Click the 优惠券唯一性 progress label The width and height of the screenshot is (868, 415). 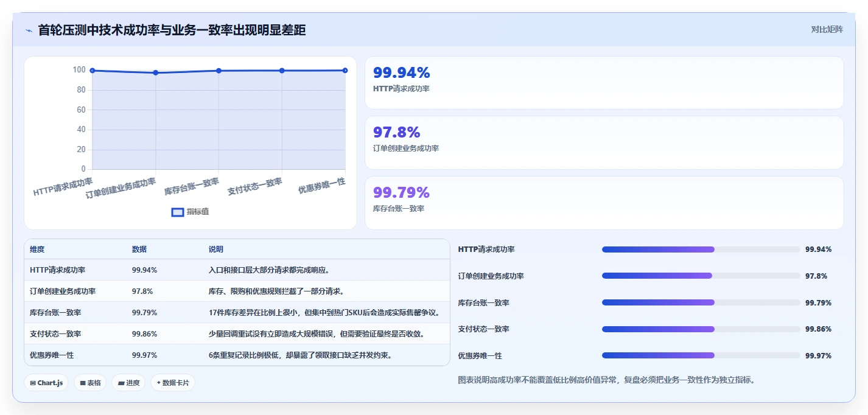(480, 355)
